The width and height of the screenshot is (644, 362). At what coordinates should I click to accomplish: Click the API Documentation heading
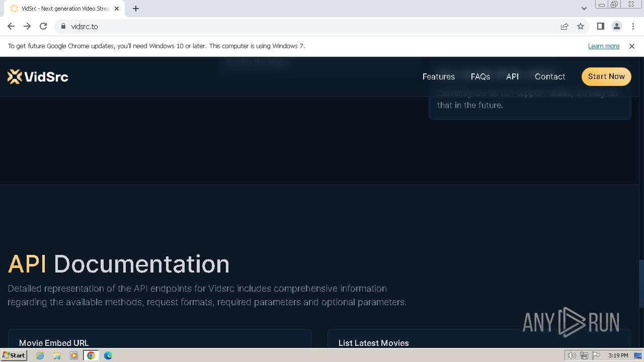pos(119,264)
